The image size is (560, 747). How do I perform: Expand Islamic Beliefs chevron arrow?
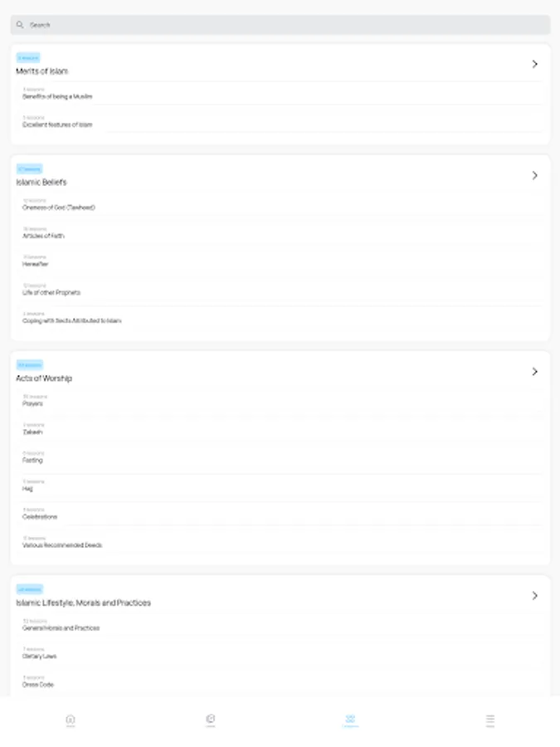[x=535, y=175]
